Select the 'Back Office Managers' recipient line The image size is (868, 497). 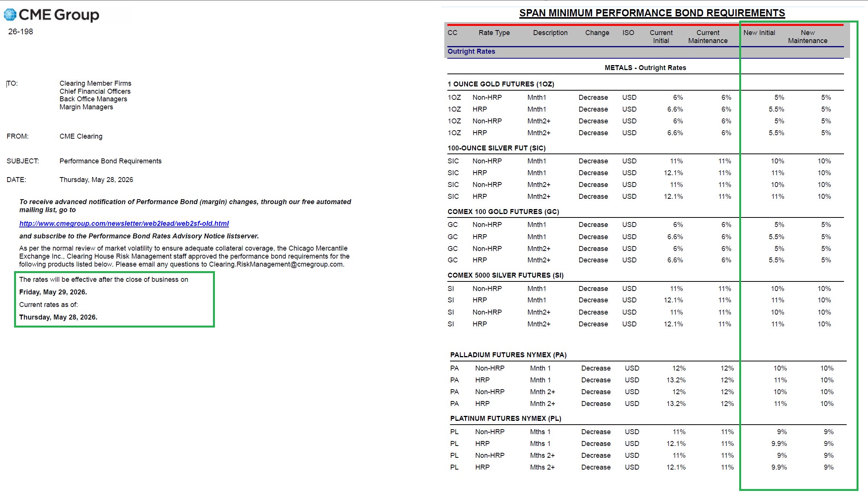click(x=93, y=99)
